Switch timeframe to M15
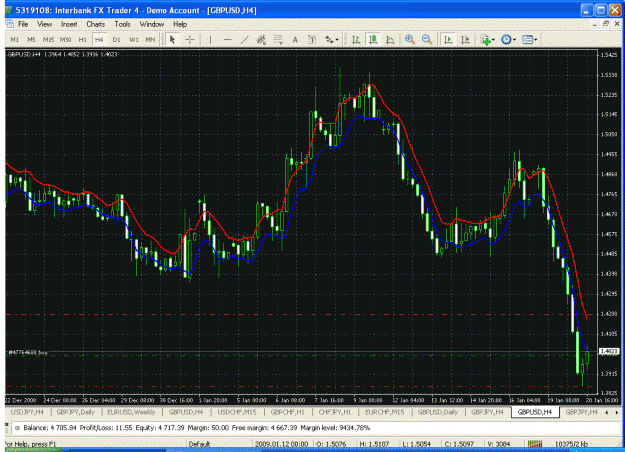The image size is (625, 452). tap(48, 39)
